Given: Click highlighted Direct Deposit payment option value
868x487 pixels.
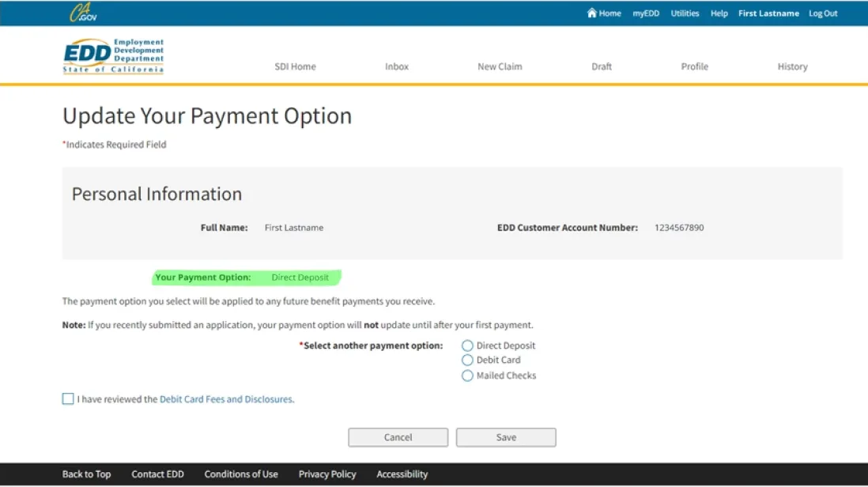Looking at the screenshot, I should click(x=300, y=277).
